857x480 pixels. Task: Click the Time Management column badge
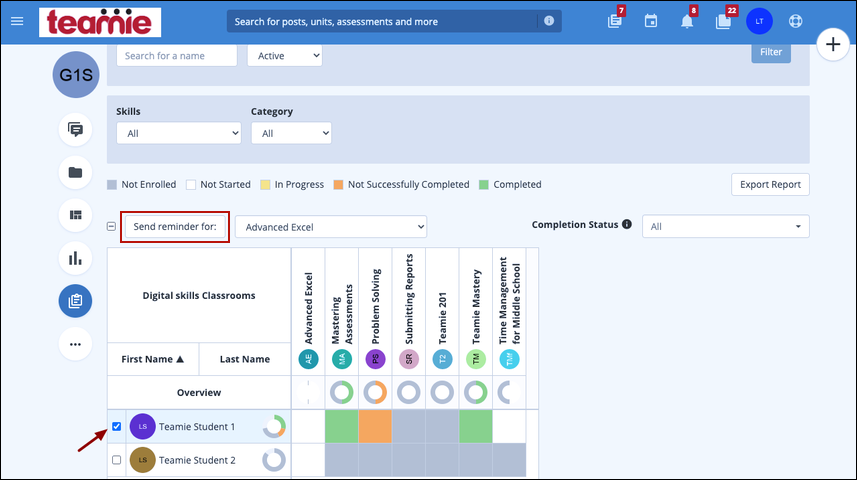click(x=509, y=359)
